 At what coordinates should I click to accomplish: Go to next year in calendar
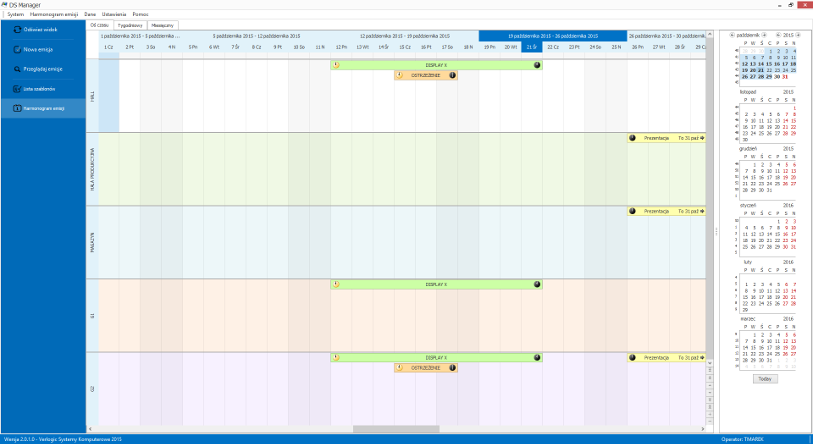tap(799, 34)
